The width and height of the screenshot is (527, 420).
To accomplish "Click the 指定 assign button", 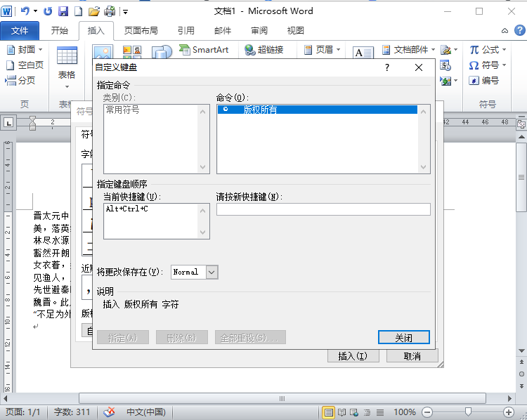I will [x=123, y=337].
